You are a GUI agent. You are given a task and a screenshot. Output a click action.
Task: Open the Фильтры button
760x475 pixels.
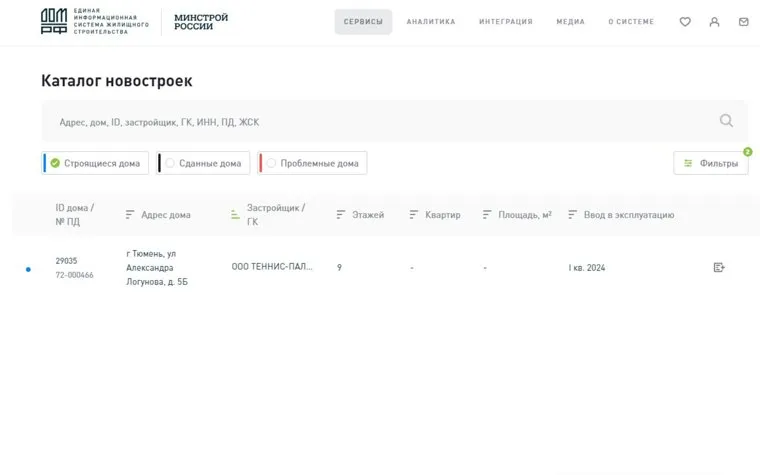coord(711,163)
